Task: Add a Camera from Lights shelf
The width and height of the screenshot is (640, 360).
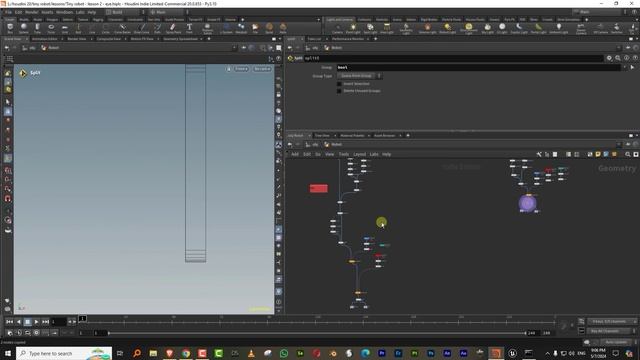Action: [x=338, y=28]
